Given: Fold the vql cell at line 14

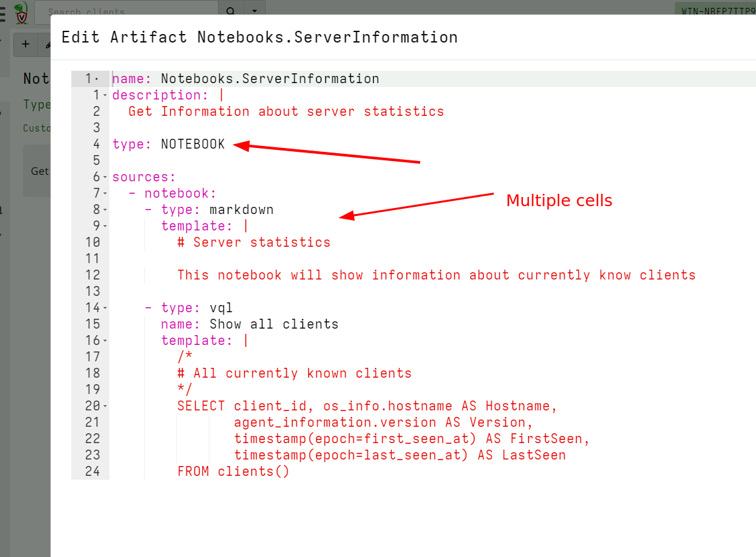Looking at the screenshot, I should (x=105, y=308).
